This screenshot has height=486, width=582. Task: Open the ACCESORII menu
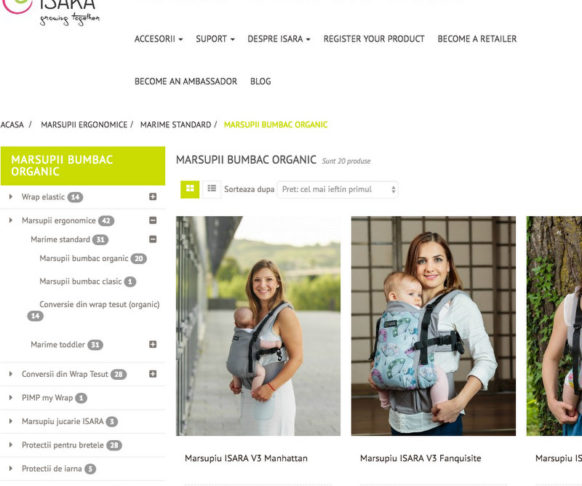click(x=158, y=39)
